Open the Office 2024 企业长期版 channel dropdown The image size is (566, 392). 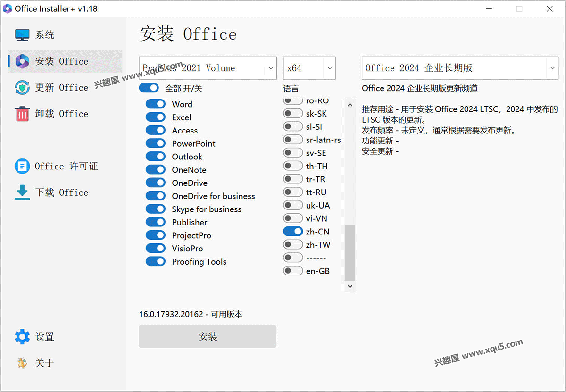(x=460, y=68)
